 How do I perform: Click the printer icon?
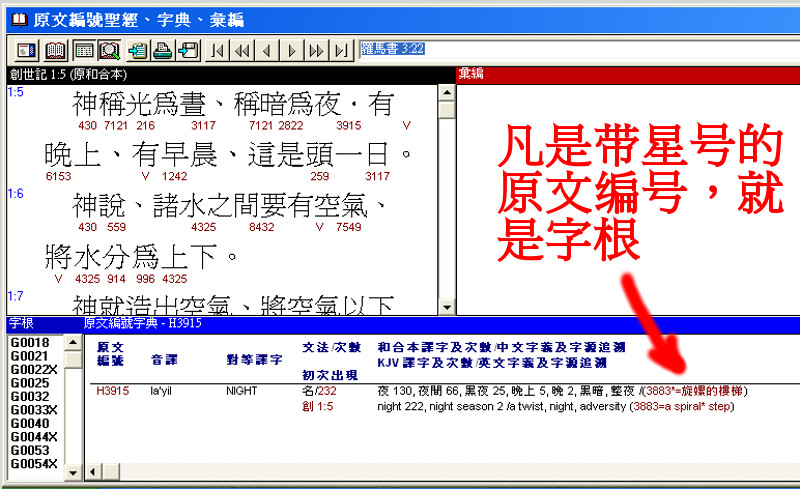[163, 50]
